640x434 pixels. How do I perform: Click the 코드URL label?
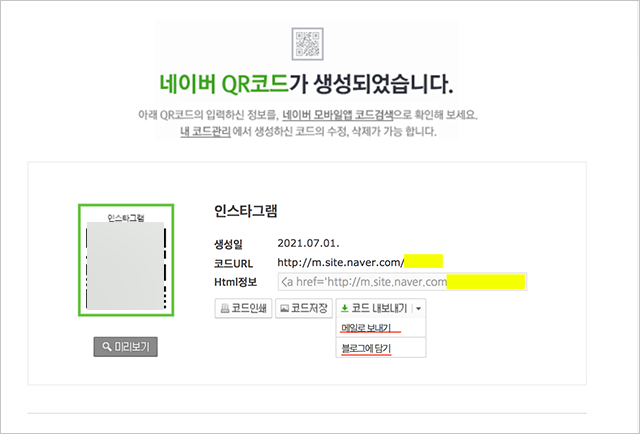(233, 263)
